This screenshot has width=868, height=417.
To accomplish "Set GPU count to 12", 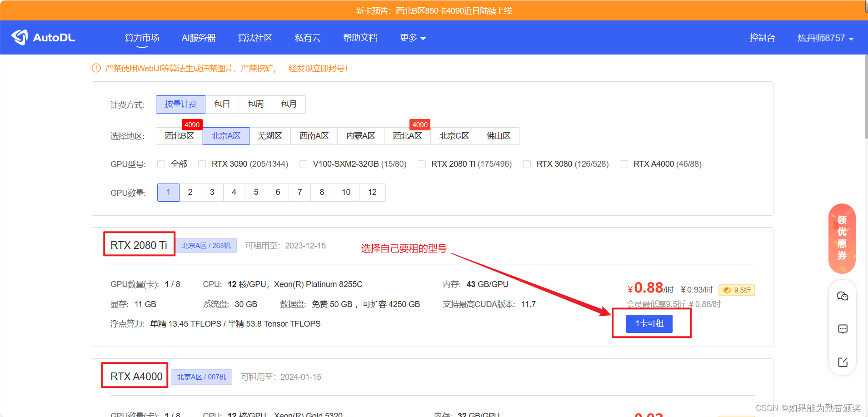I will (x=373, y=192).
